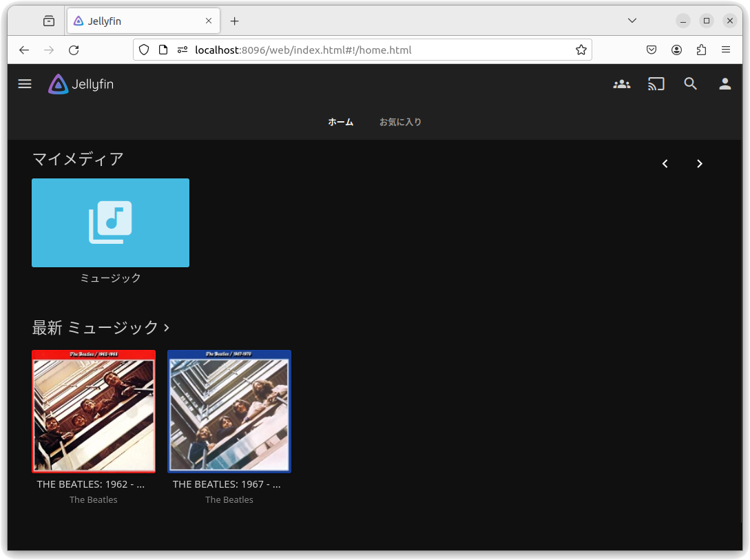750x560 pixels.
Task: Click the page info document icon
Action: pos(163,50)
